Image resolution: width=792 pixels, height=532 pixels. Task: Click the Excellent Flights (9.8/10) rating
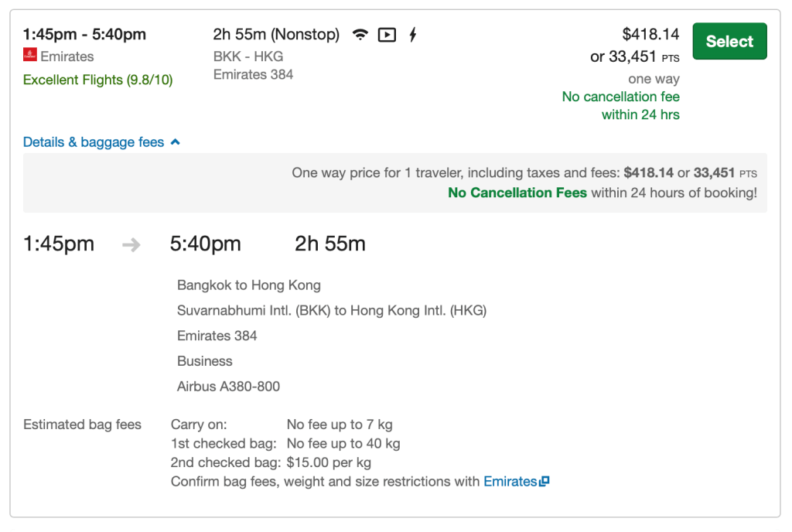click(98, 80)
